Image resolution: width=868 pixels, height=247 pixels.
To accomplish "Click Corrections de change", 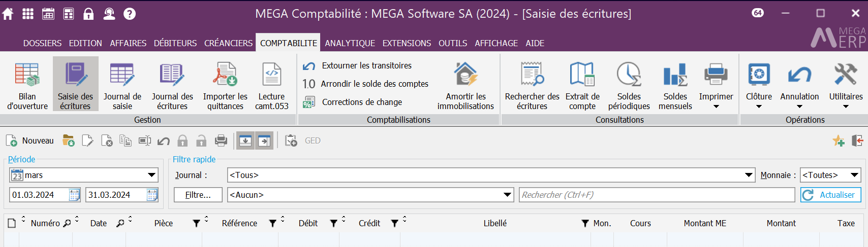I will [352, 102].
